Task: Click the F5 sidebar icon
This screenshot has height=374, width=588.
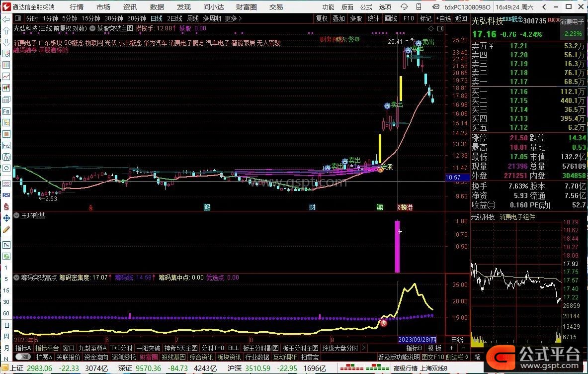Action: click(6, 245)
